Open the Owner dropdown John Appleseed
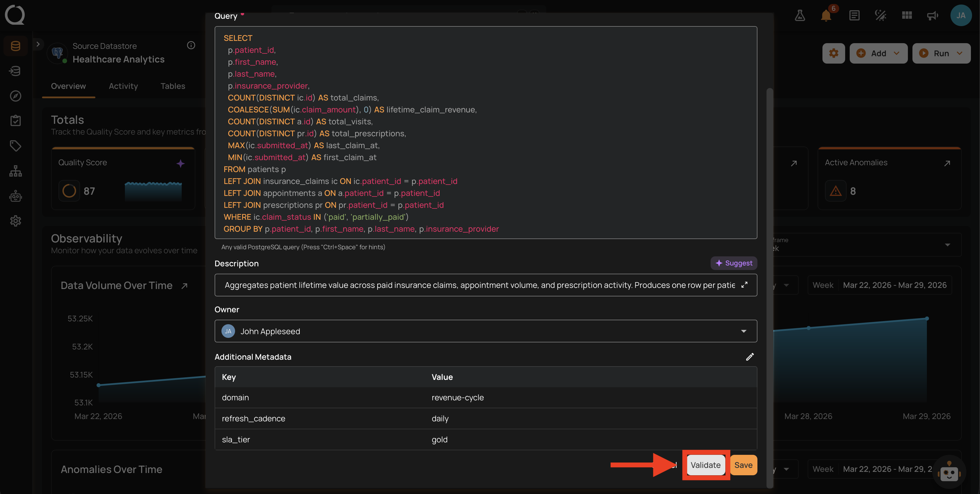Image resolution: width=980 pixels, height=494 pixels. [x=485, y=331]
